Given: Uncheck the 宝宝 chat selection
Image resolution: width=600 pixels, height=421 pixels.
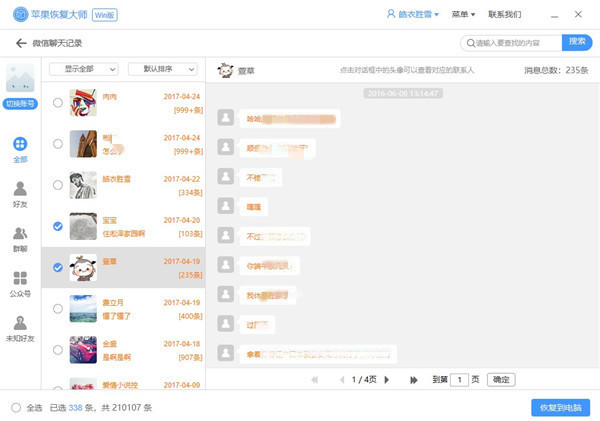Looking at the screenshot, I should [58, 226].
